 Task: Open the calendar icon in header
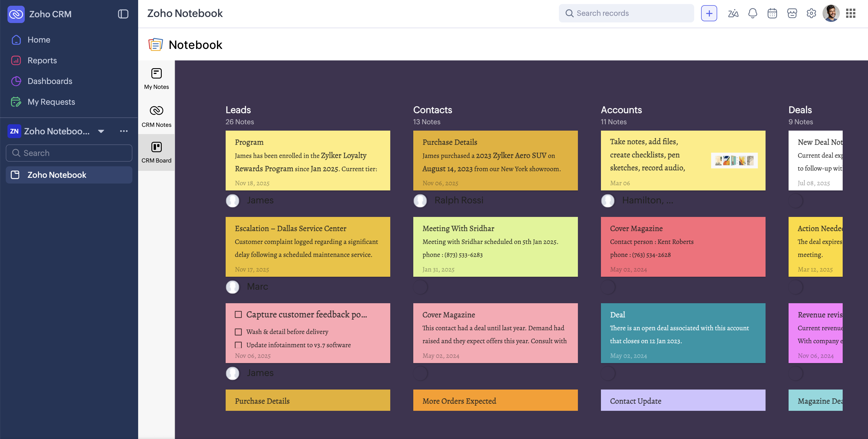(772, 14)
